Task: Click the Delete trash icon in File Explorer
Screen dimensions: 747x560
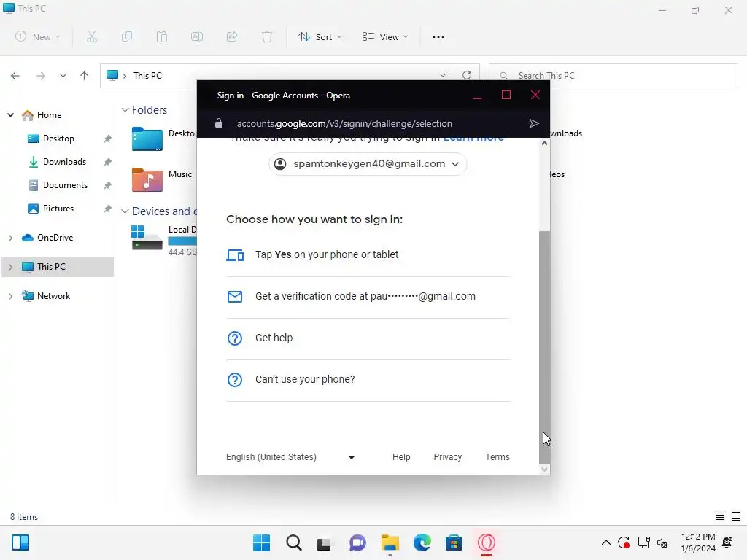Action: click(x=267, y=36)
